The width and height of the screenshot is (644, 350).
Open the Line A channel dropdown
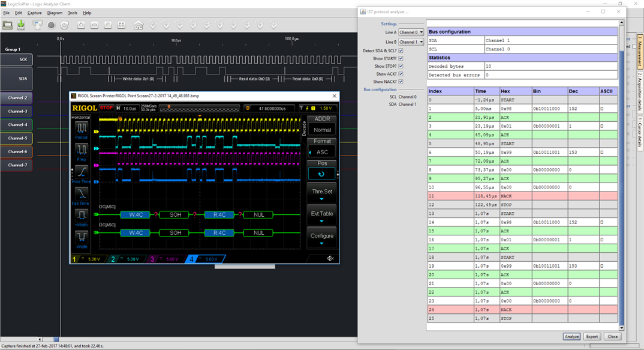pyautogui.click(x=411, y=32)
